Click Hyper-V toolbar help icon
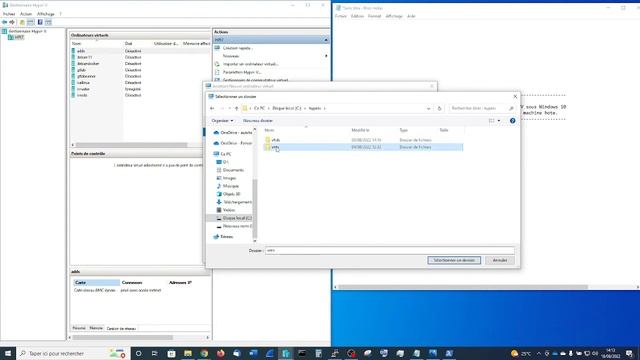This screenshot has height=360, width=640. (x=40, y=22)
